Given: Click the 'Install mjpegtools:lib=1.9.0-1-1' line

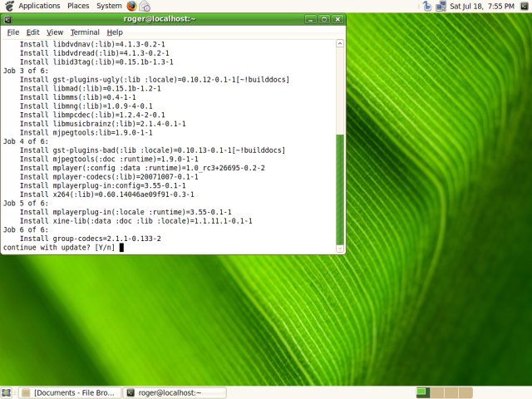Looking at the screenshot, I should [86, 132].
